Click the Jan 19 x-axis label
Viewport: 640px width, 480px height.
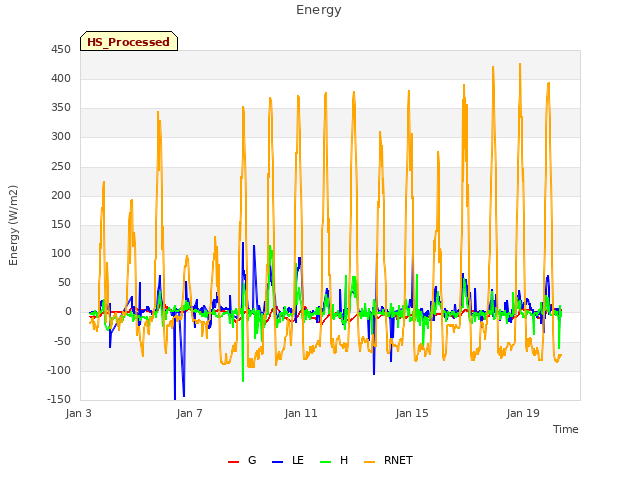[523, 413]
